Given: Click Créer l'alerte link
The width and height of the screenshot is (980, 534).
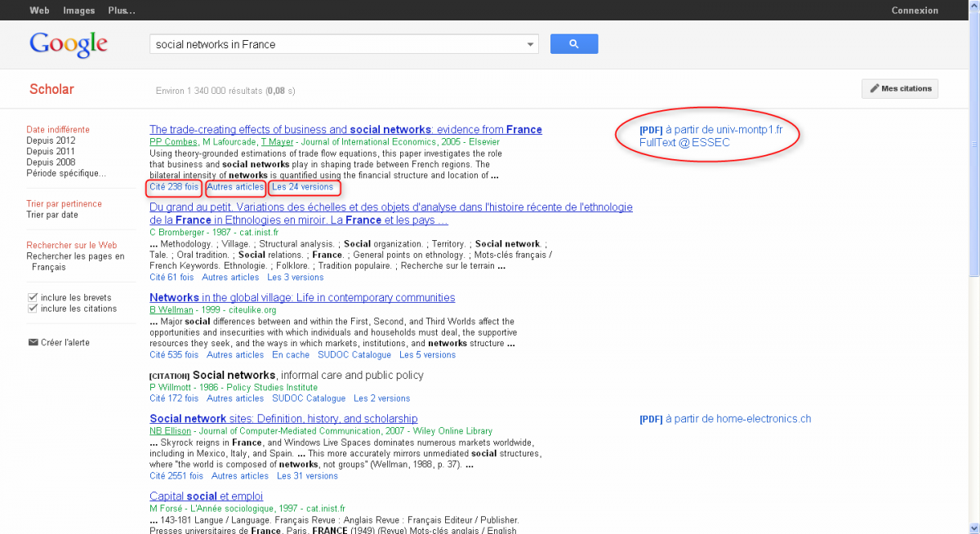Looking at the screenshot, I should point(65,342).
